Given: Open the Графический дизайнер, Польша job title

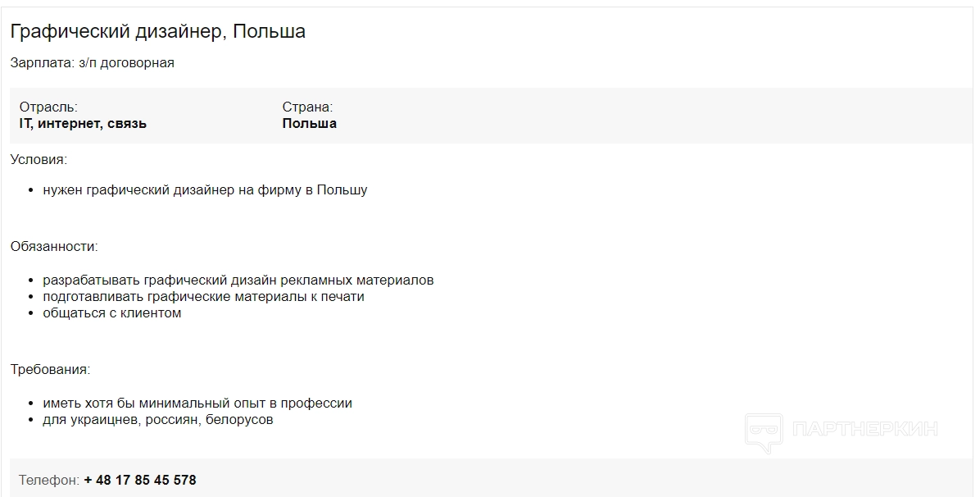Looking at the screenshot, I should pyautogui.click(x=158, y=31).
